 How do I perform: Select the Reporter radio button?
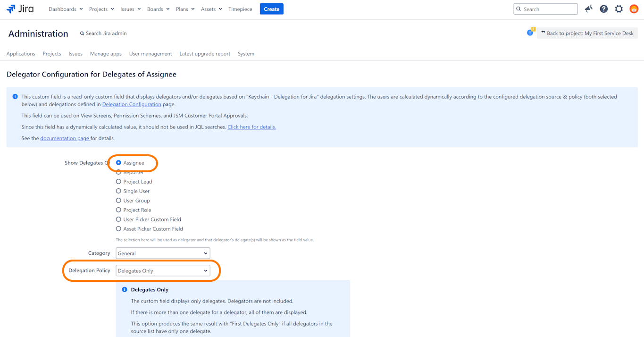pyautogui.click(x=118, y=172)
